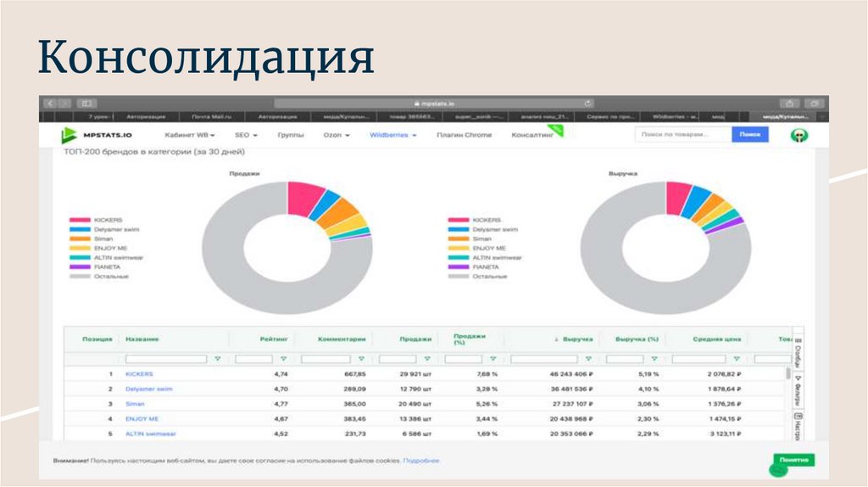Image resolution: width=868 pixels, height=487 pixels.
Task: Reload the page via address bar icon
Action: 587,103
